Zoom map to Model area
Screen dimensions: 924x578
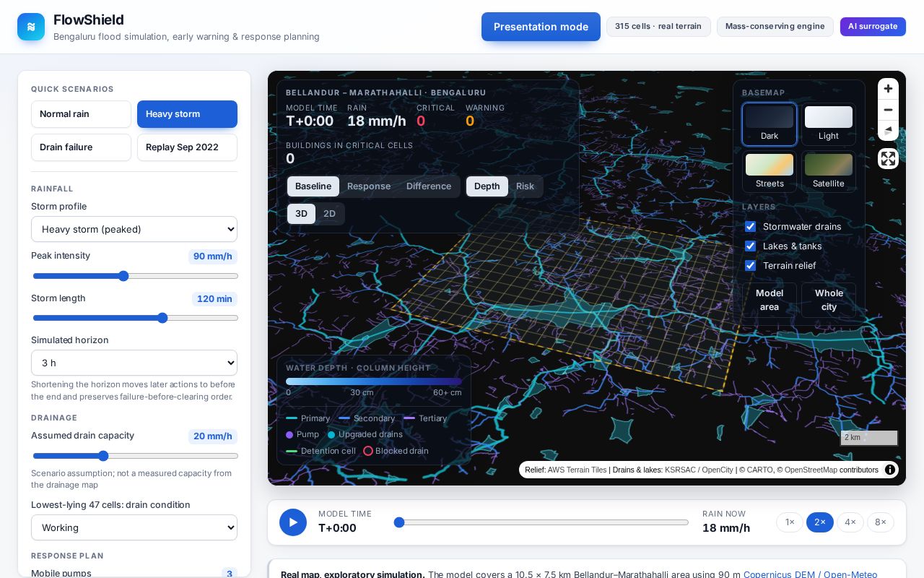tap(770, 300)
